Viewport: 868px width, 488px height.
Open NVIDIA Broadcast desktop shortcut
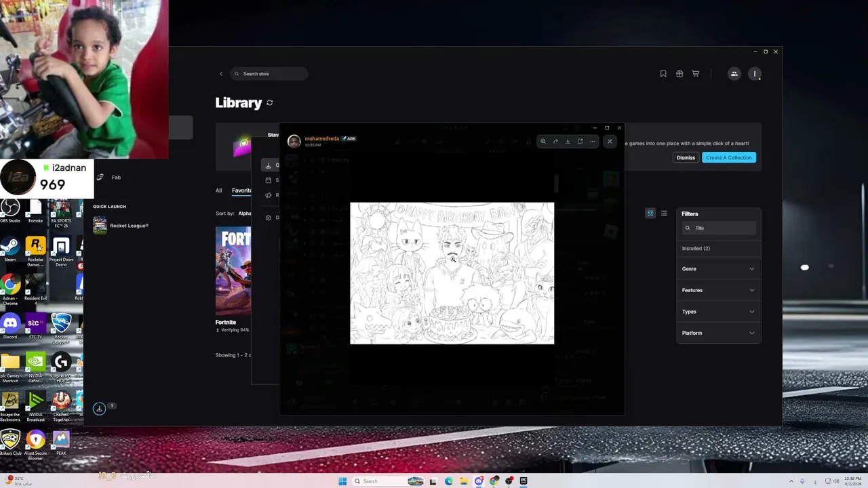(35, 407)
